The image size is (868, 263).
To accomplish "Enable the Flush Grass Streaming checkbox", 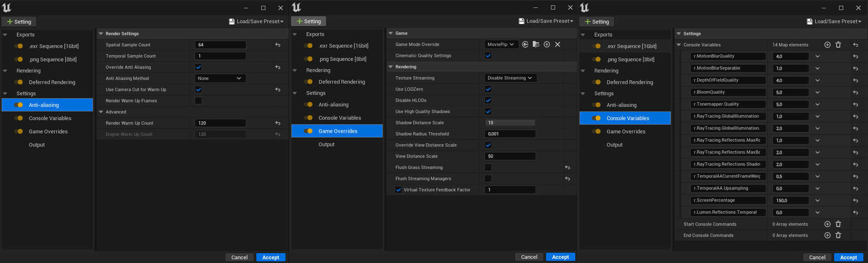I will 488,167.
